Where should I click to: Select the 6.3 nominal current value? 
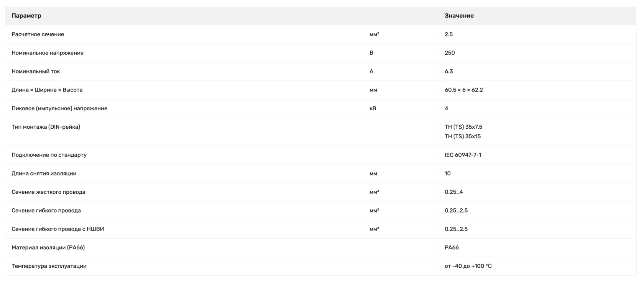[x=449, y=72]
